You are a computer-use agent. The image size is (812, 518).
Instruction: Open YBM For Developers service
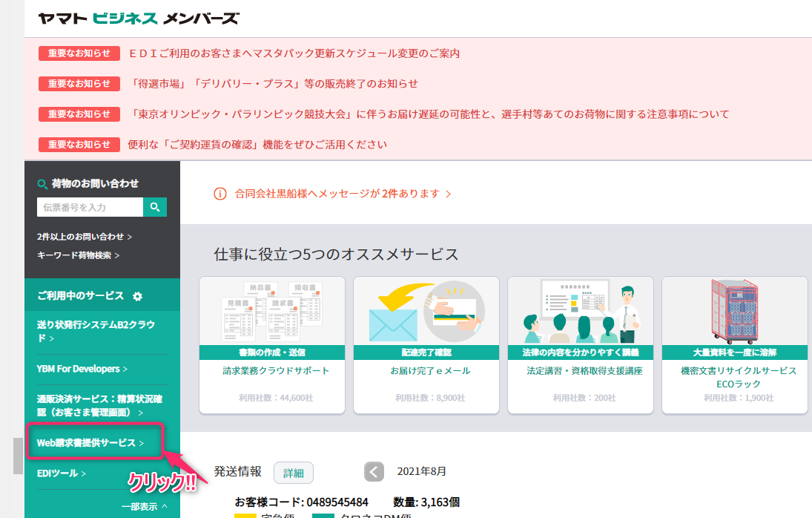click(82, 369)
